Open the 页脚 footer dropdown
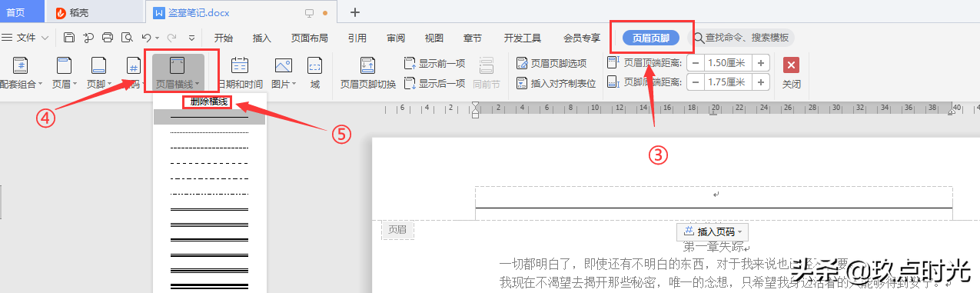Viewport: 980px width, 293px height. (98, 73)
